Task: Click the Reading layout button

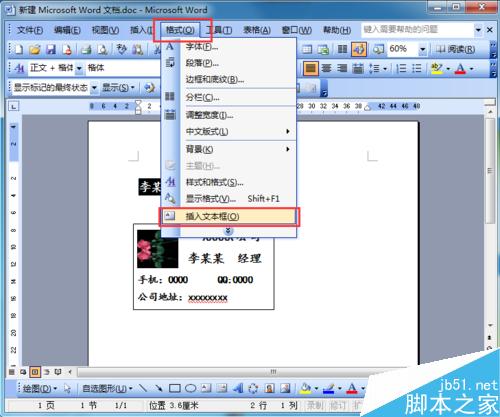Action: coord(456,49)
